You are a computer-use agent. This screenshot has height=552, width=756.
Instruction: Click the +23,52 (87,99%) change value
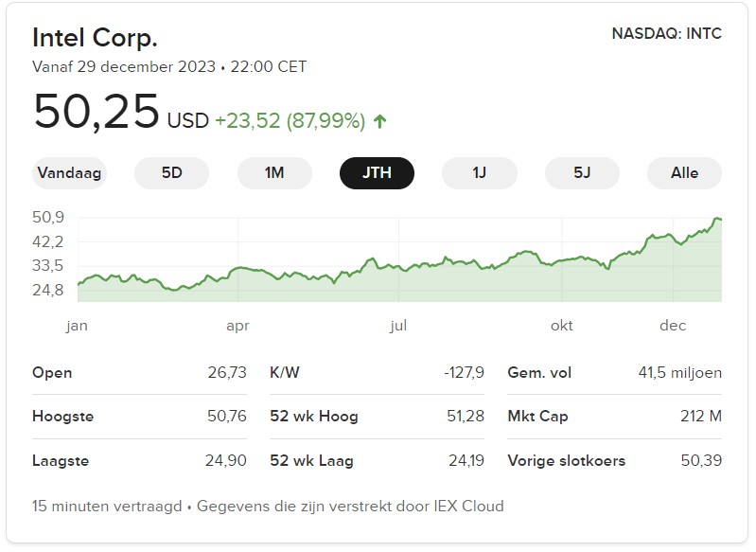290,121
